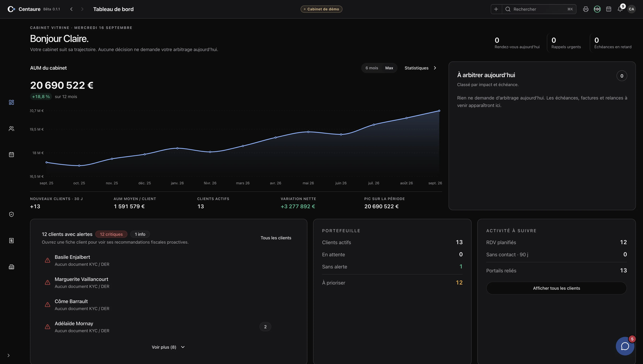The image size is (643, 364).
Task: Open the clients (people) sidebar icon
Action: [11, 128]
